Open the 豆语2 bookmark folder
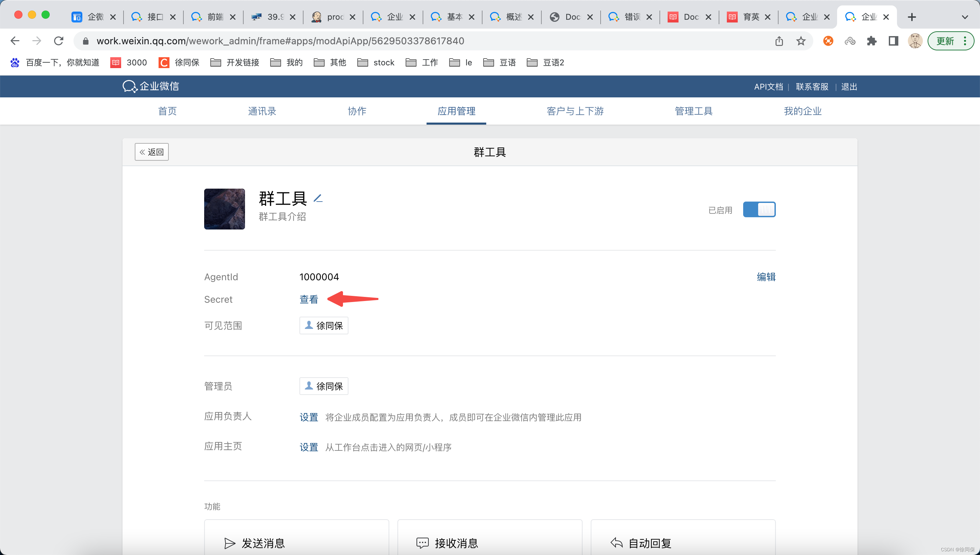Image resolution: width=980 pixels, height=555 pixels. click(545, 63)
